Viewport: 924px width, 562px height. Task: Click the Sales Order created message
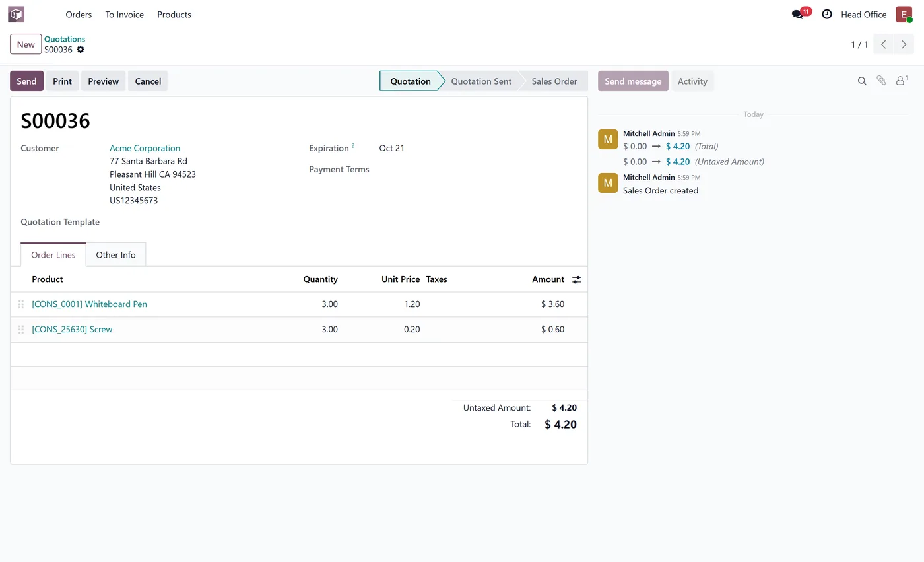point(661,191)
